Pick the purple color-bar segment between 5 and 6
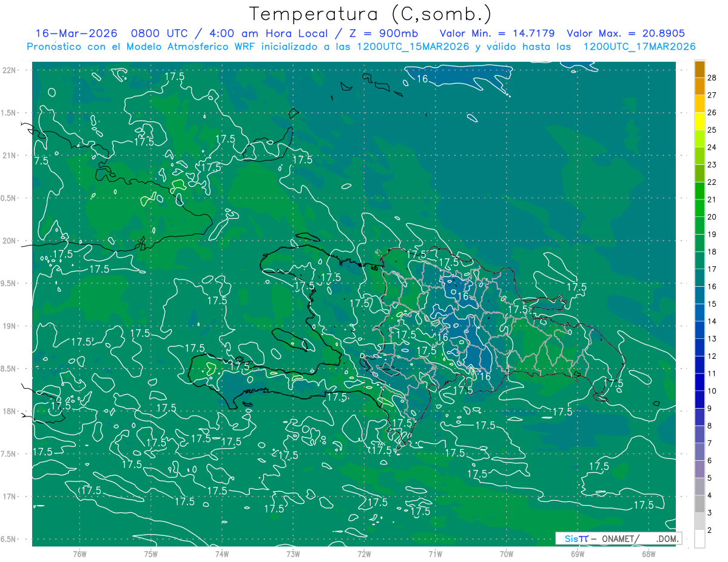Screen dimensions: 728x562 click(x=699, y=469)
